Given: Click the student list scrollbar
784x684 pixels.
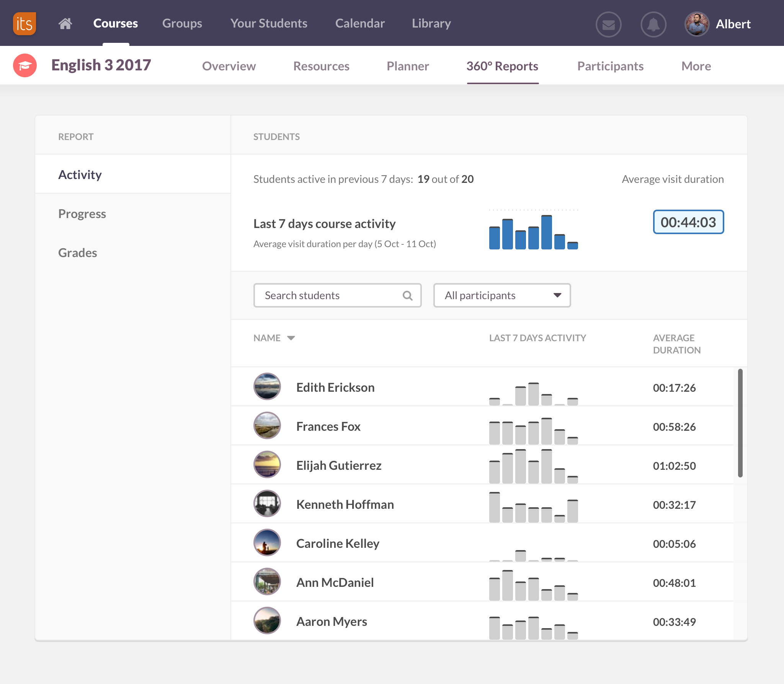Looking at the screenshot, I should pyautogui.click(x=740, y=423).
